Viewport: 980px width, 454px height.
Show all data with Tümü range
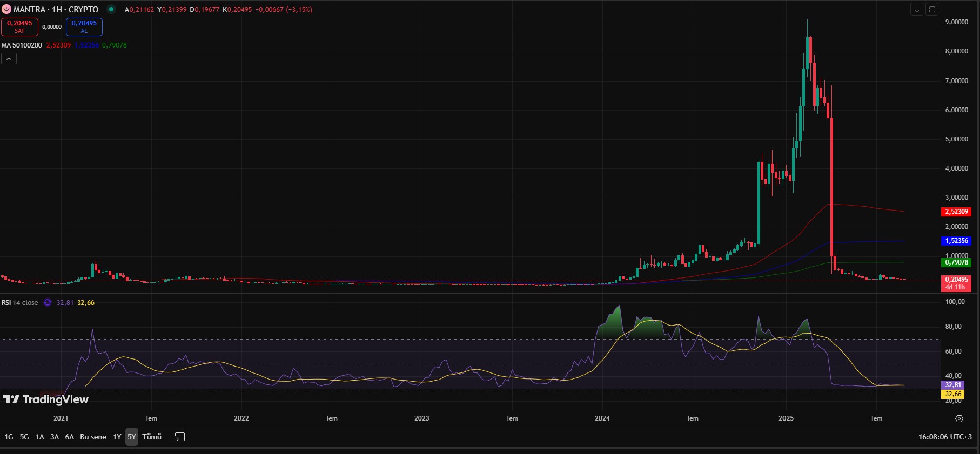[x=152, y=437]
